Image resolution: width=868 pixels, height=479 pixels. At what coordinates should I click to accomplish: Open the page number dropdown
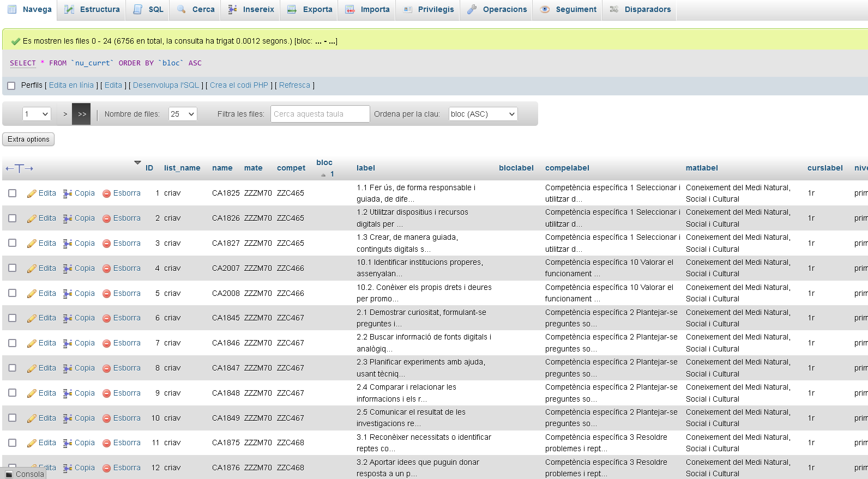click(37, 114)
